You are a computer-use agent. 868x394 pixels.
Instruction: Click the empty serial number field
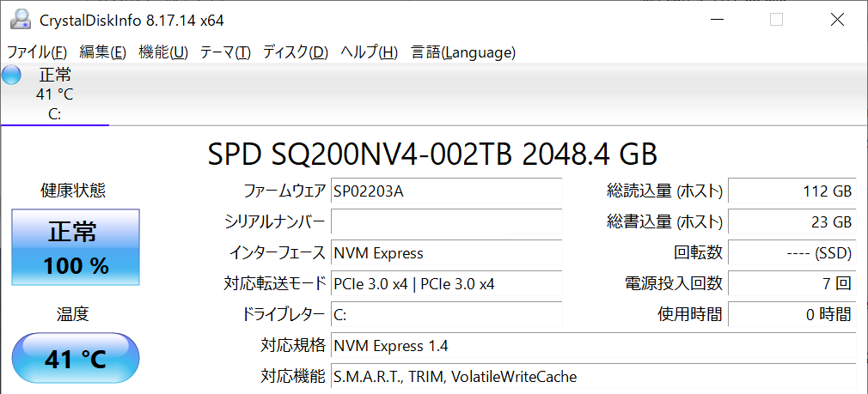(446, 222)
